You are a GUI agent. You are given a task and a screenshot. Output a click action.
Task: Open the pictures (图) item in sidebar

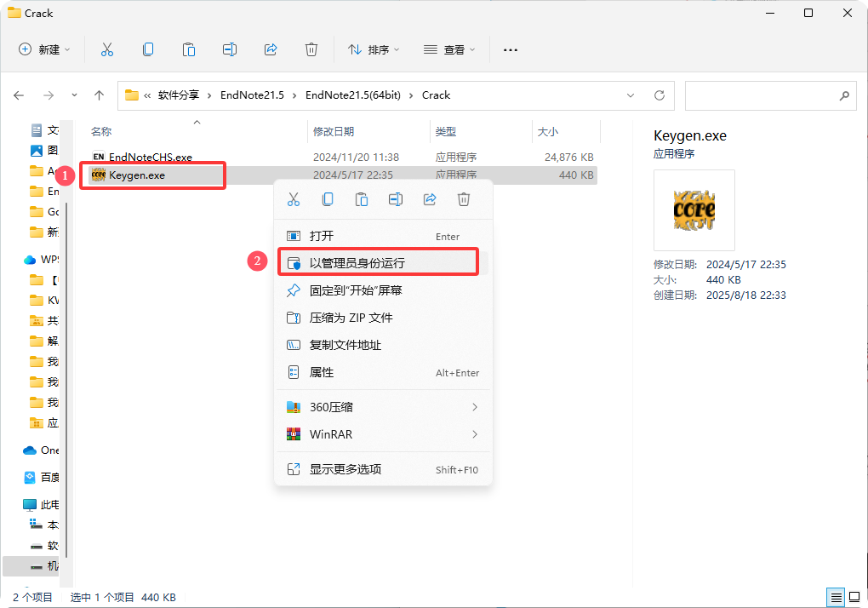44,151
